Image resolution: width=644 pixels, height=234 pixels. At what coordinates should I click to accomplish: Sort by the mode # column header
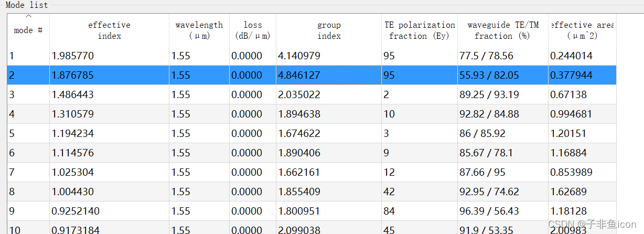pos(28,30)
